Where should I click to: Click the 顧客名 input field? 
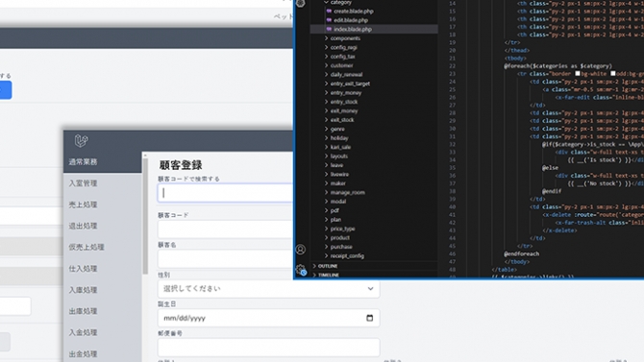pos(225,258)
